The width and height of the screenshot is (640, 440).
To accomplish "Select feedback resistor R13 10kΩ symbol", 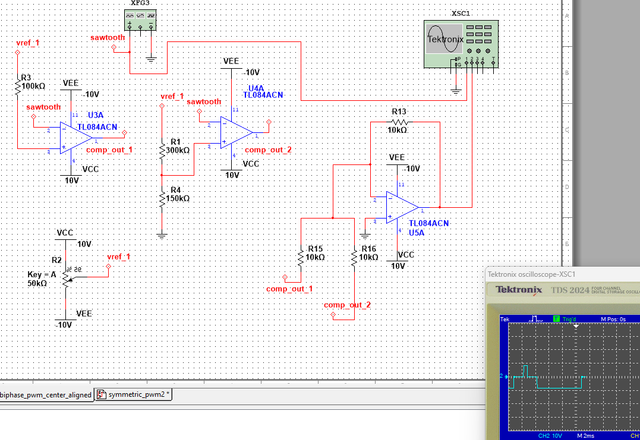I will pyautogui.click(x=399, y=122).
